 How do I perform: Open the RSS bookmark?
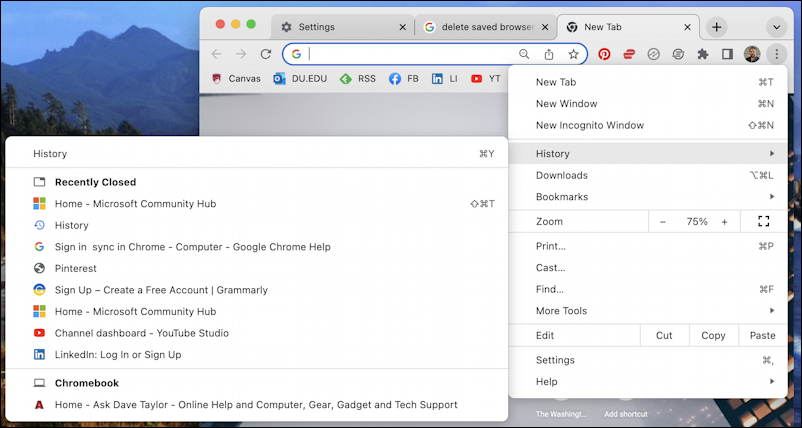point(358,79)
